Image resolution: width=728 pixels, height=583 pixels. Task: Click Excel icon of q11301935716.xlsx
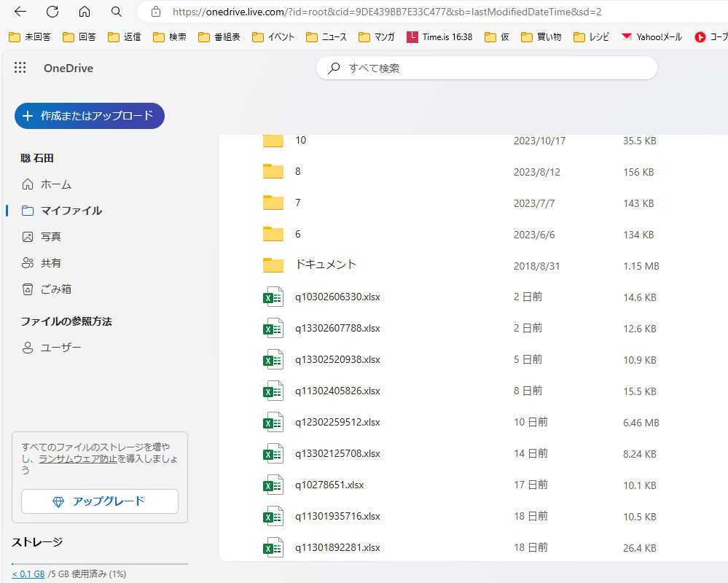tap(273, 516)
